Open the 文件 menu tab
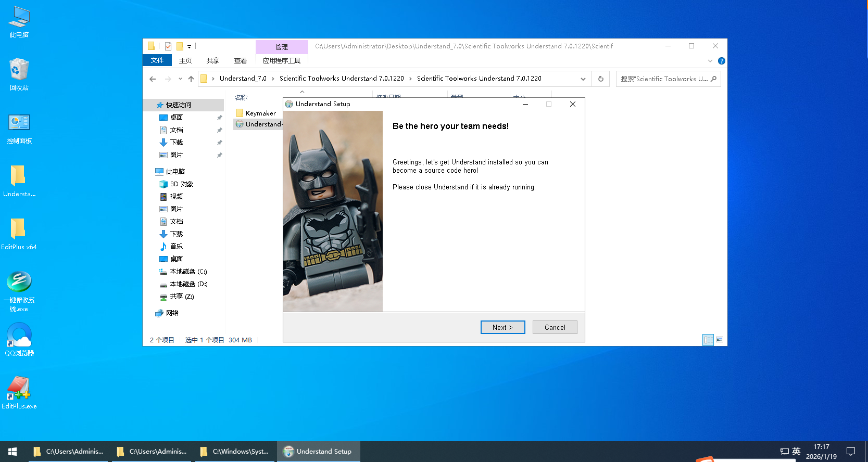The image size is (868, 462). click(x=157, y=61)
